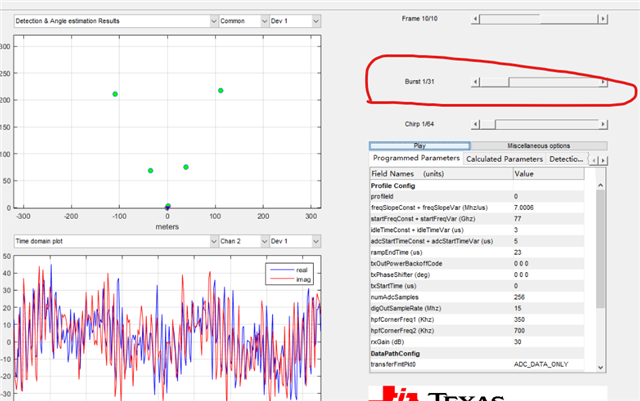640x401 pixels.
Task: Click the upper-right green detection point
Action: tap(220, 91)
